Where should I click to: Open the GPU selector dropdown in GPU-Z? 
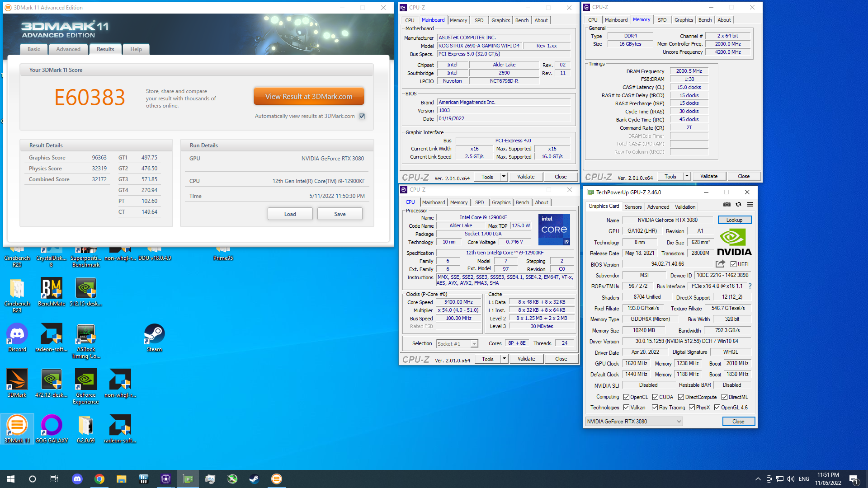[x=634, y=422]
